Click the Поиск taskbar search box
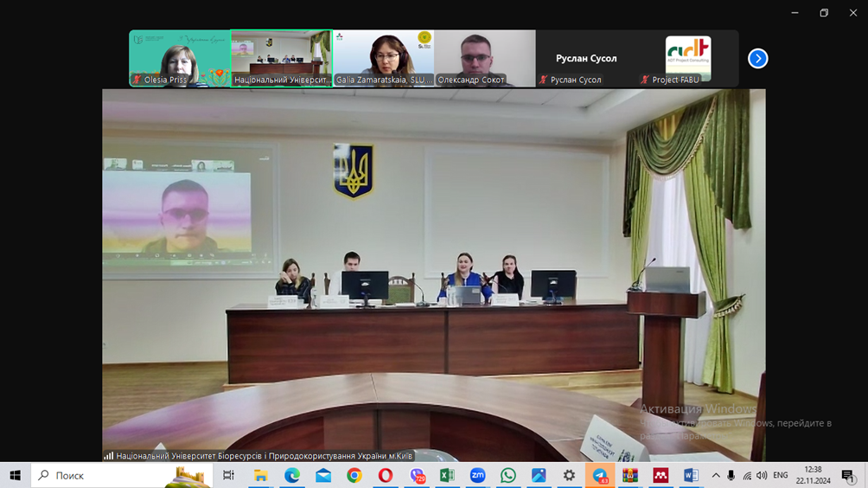Screen dimensions: 868x488 121,475
